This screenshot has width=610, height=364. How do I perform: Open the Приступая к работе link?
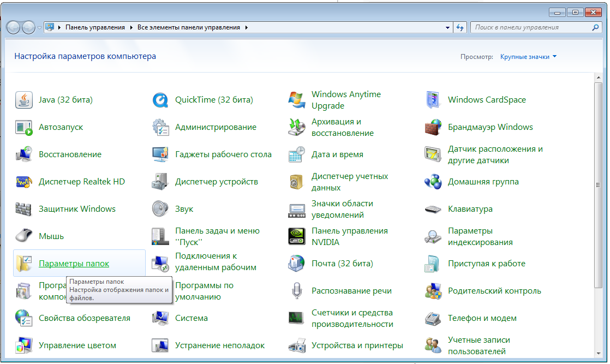click(487, 264)
